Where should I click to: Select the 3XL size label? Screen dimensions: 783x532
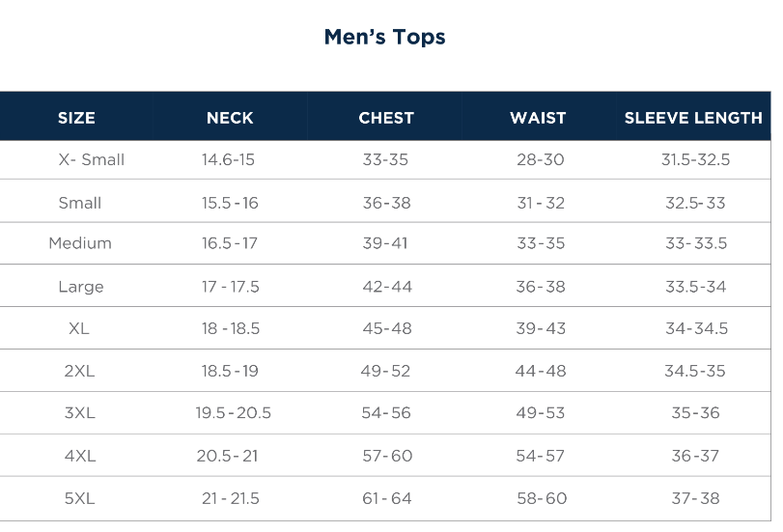point(79,413)
